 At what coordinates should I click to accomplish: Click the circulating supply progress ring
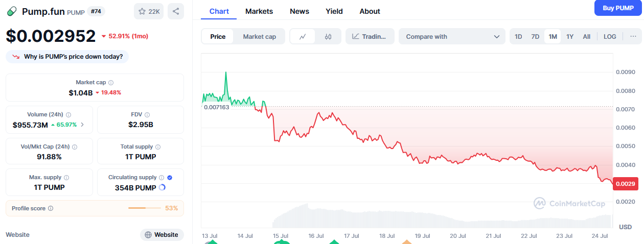[x=162, y=187]
